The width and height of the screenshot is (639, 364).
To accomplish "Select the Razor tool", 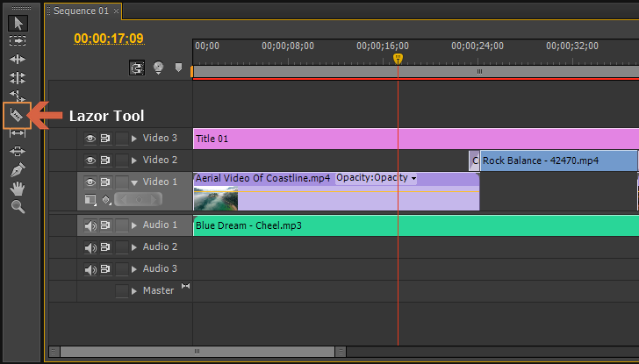I will 17,115.
